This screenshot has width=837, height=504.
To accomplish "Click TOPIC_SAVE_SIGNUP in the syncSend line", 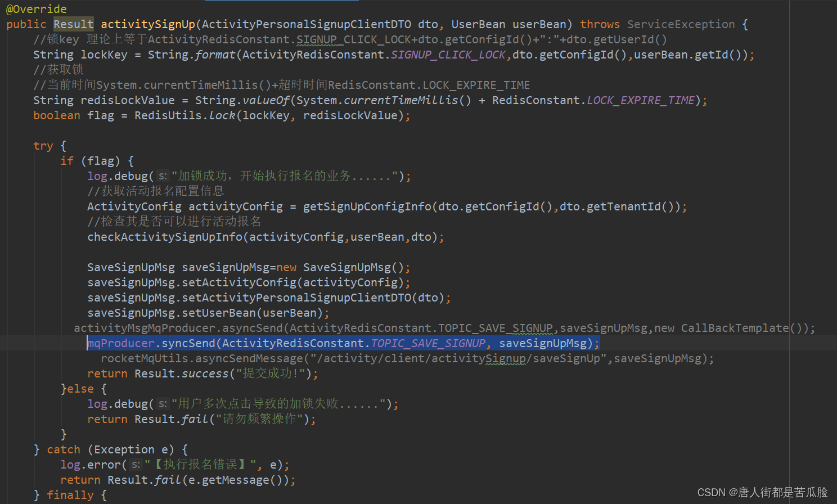I will pyautogui.click(x=428, y=343).
